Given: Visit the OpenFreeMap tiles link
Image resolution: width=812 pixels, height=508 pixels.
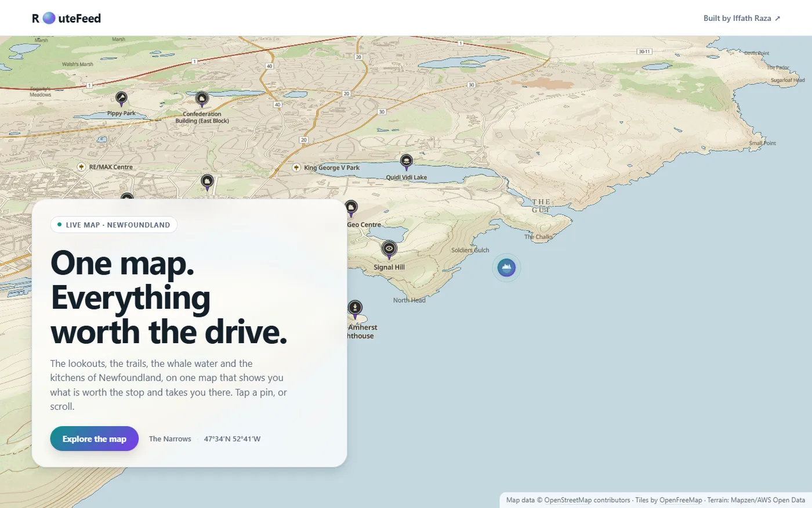Looking at the screenshot, I should (681, 500).
